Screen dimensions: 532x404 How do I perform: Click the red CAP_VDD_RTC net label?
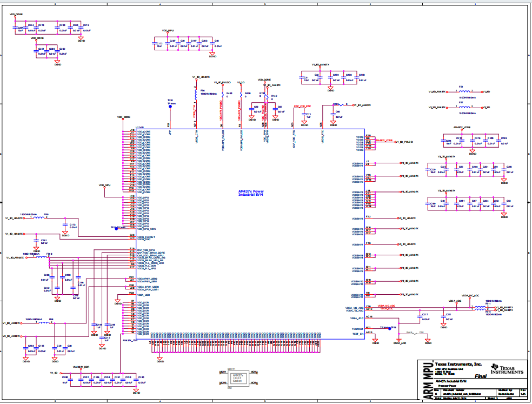[302, 106]
